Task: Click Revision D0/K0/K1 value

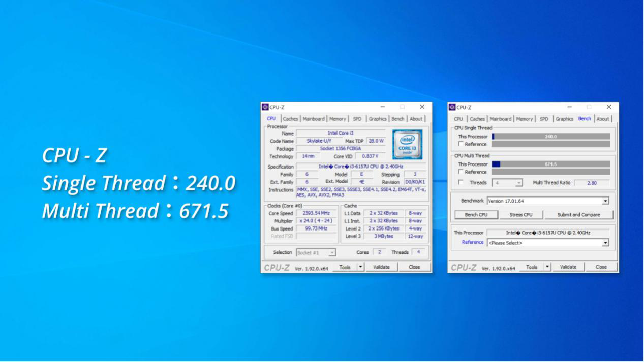Action: 415,182
